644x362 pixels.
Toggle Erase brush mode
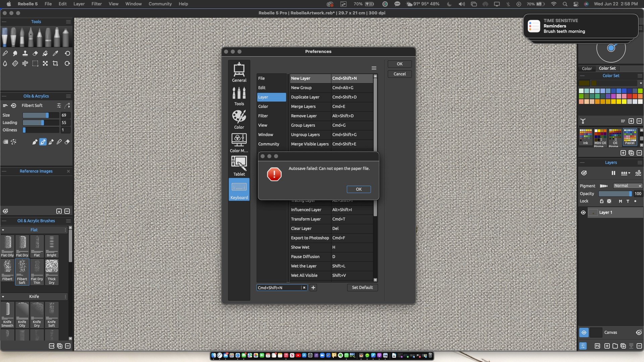67,142
